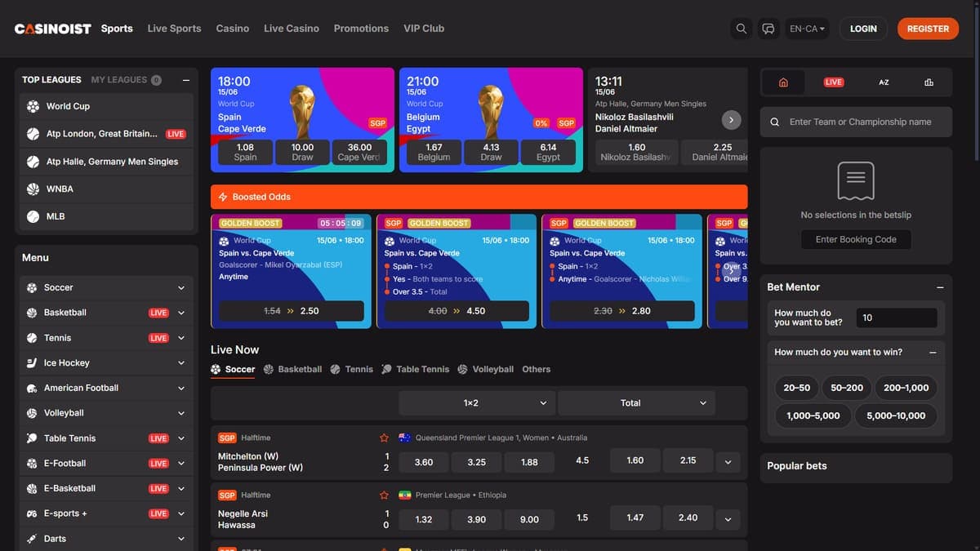This screenshot has height=551, width=980.
Task: Click the My Leagues count badge
Action: tap(156, 80)
